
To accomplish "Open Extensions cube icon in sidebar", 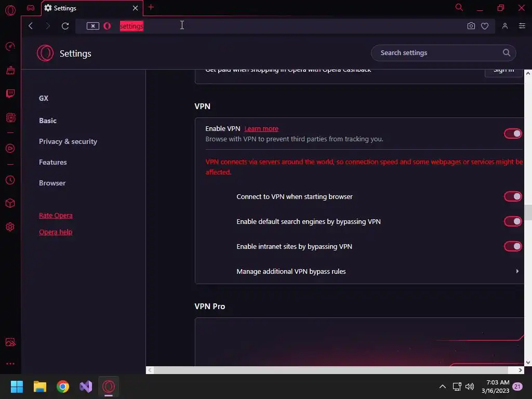I will point(10,203).
